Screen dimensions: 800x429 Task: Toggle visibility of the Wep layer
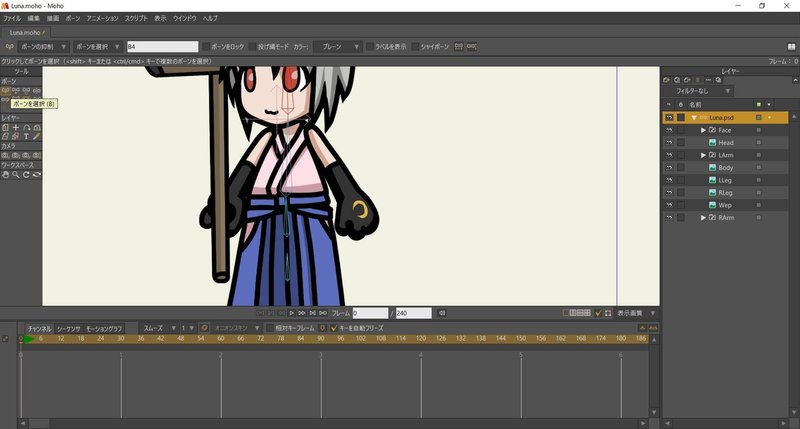[669, 205]
